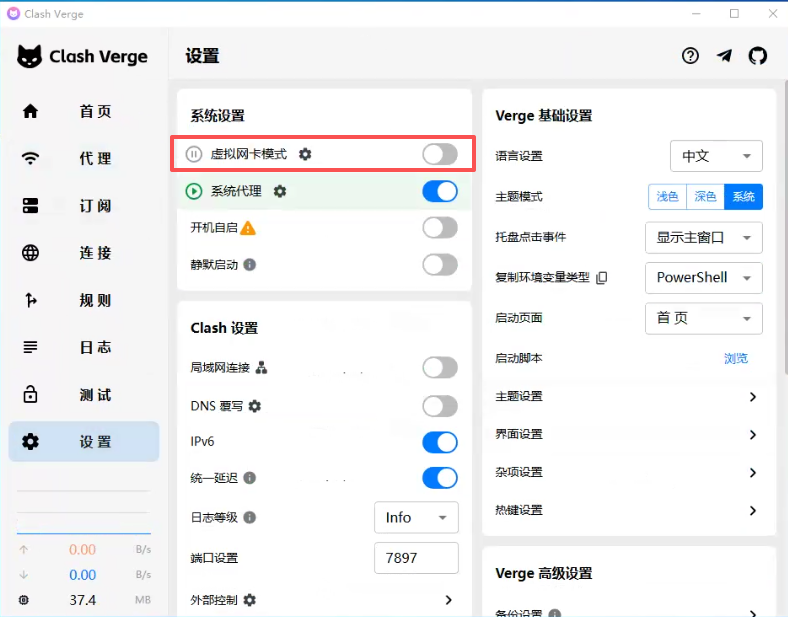Screen dimensions: 788x617
Task: Click the 浏览 link for 启动脚本
Action: click(735, 358)
